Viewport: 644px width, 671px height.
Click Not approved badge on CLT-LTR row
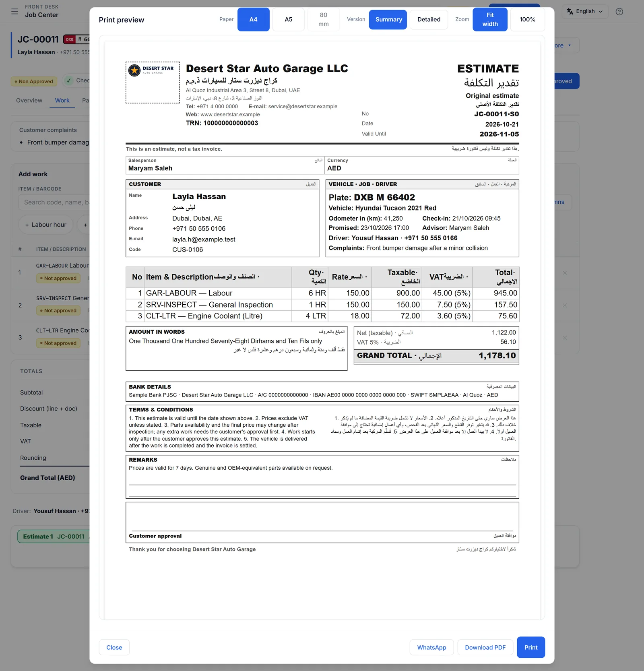pos(58,343)
